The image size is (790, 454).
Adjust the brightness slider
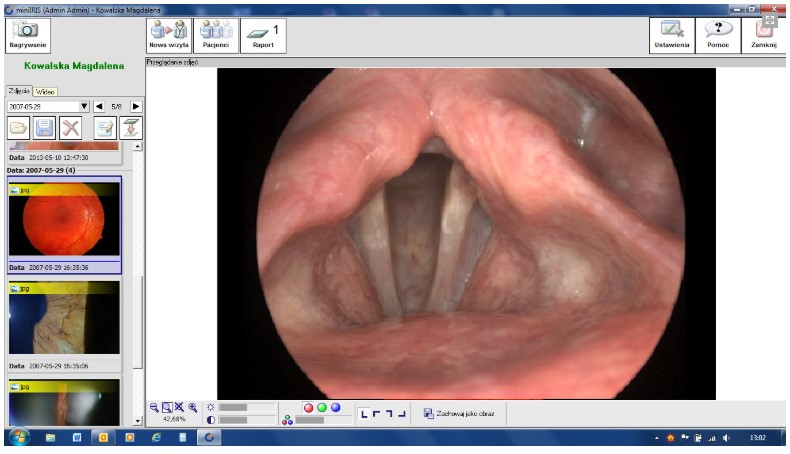pyautogui.click(x=246, y=407)
